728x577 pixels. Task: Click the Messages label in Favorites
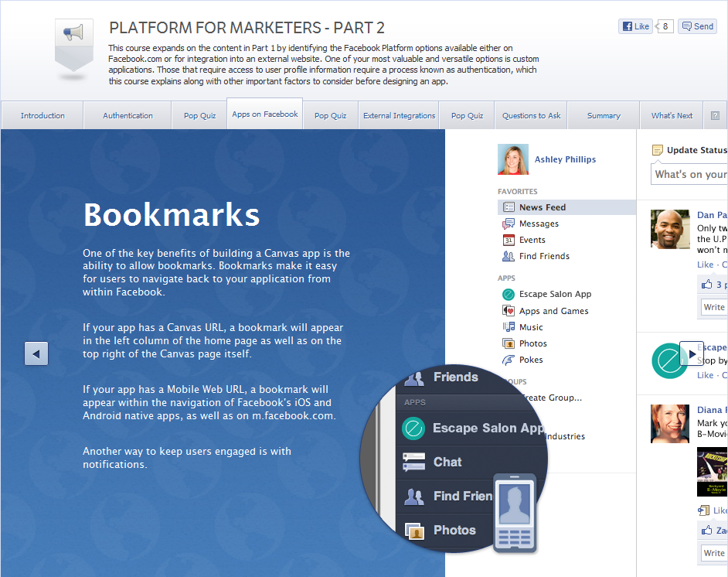click(x=539, y=224)
